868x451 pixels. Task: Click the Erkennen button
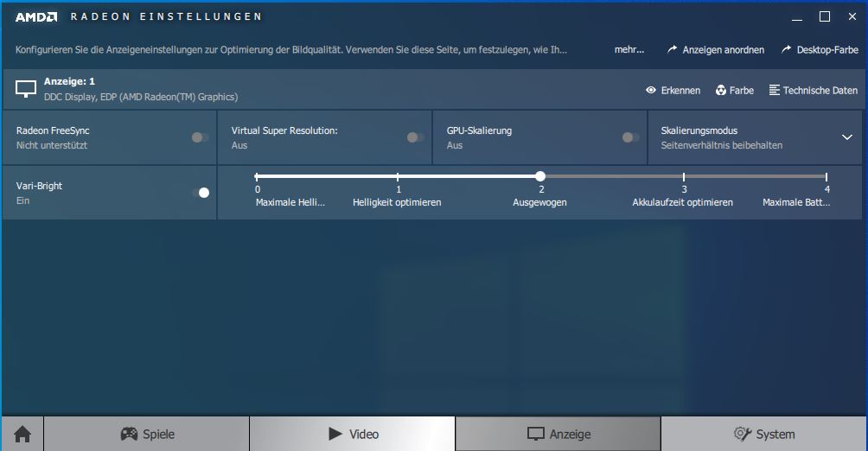[673, 90]
